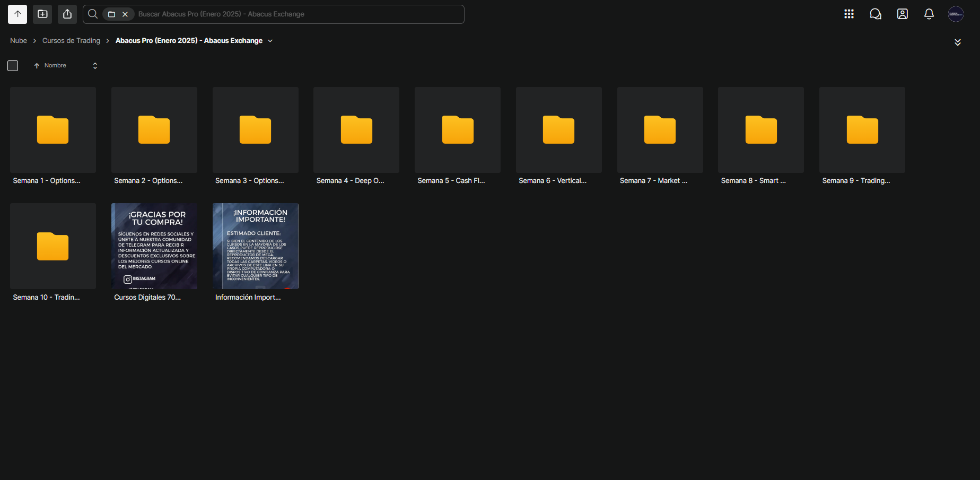Create a new folder with the plus-folder icon
980x480 pixels.
[42, 14]
